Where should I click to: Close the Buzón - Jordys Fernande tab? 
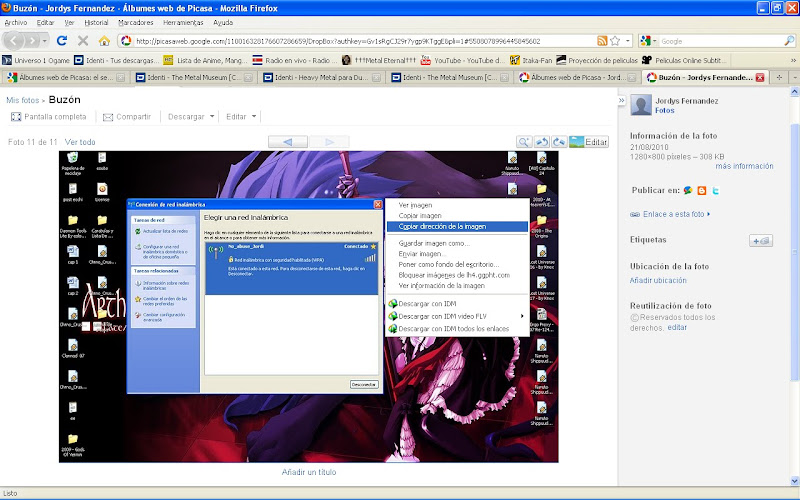(760, 78)
